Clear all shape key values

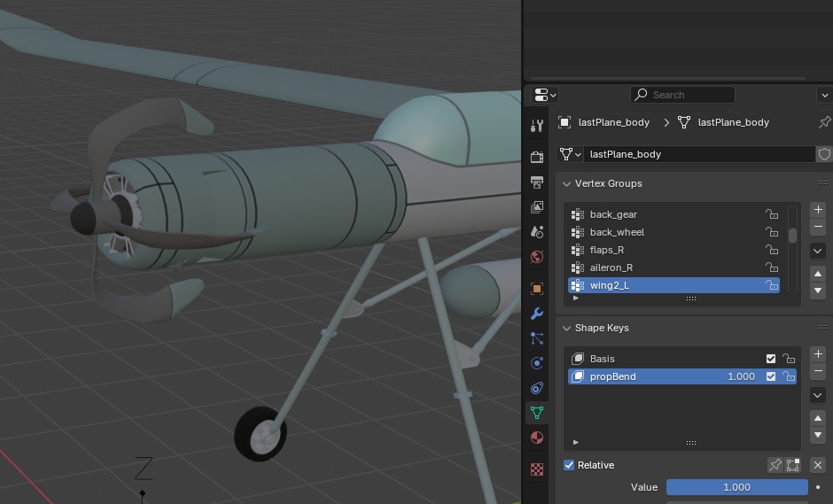818,465
